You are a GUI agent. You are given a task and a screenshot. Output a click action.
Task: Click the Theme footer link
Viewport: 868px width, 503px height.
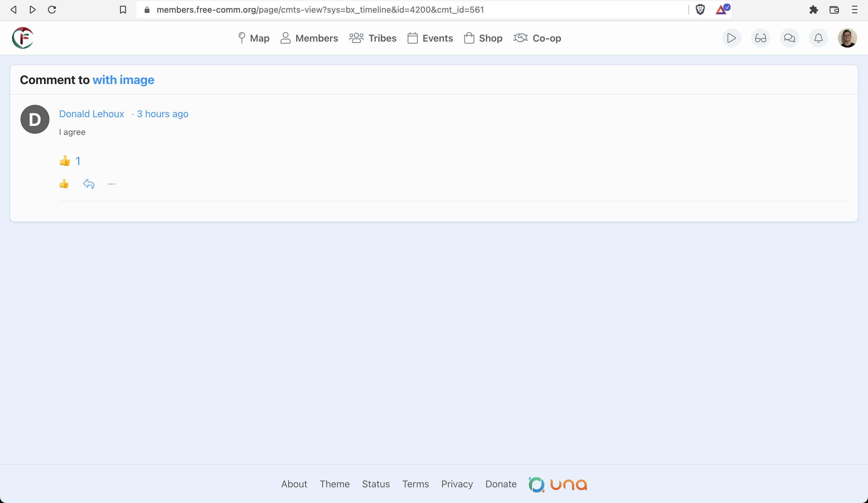(x=334, y=484)
